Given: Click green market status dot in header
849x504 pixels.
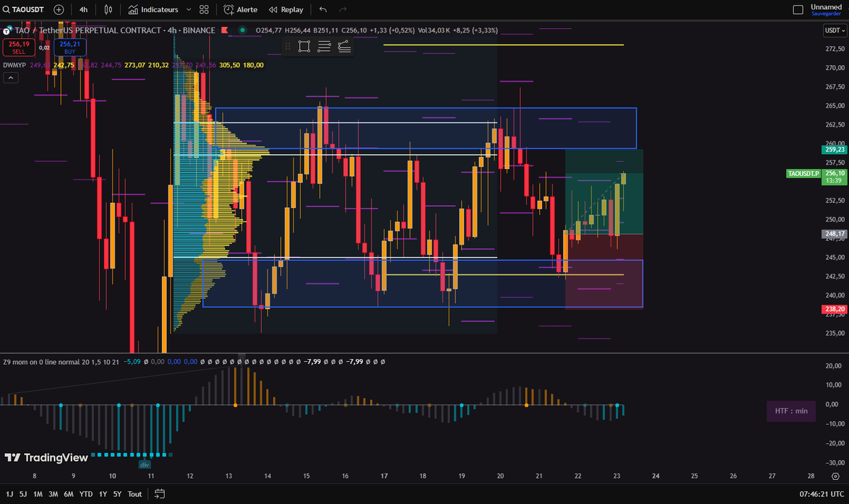Looking at the screenshot, I should [243, 30].
